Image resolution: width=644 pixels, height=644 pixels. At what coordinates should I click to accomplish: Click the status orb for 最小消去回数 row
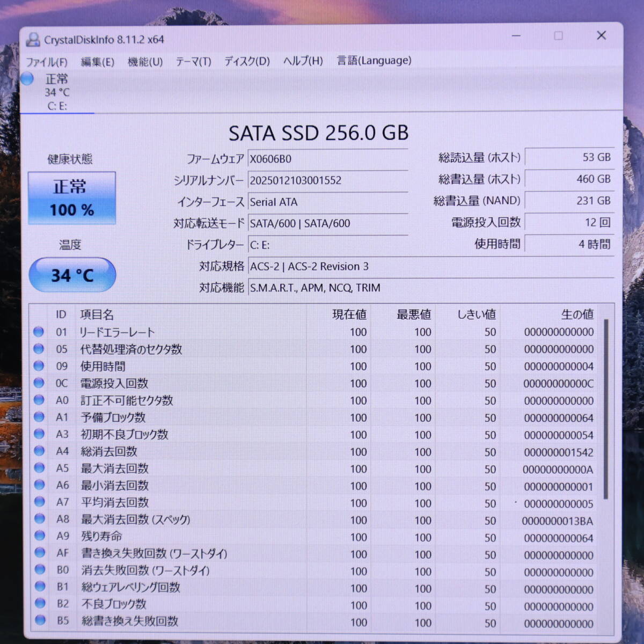click(x=39, y=485)
